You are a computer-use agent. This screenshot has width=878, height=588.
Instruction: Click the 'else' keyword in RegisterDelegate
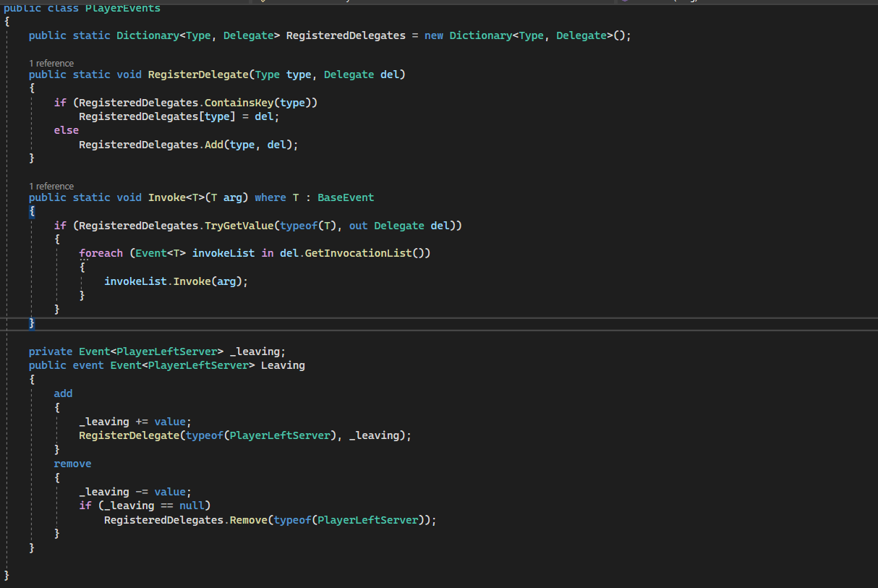tap(67, 130)
